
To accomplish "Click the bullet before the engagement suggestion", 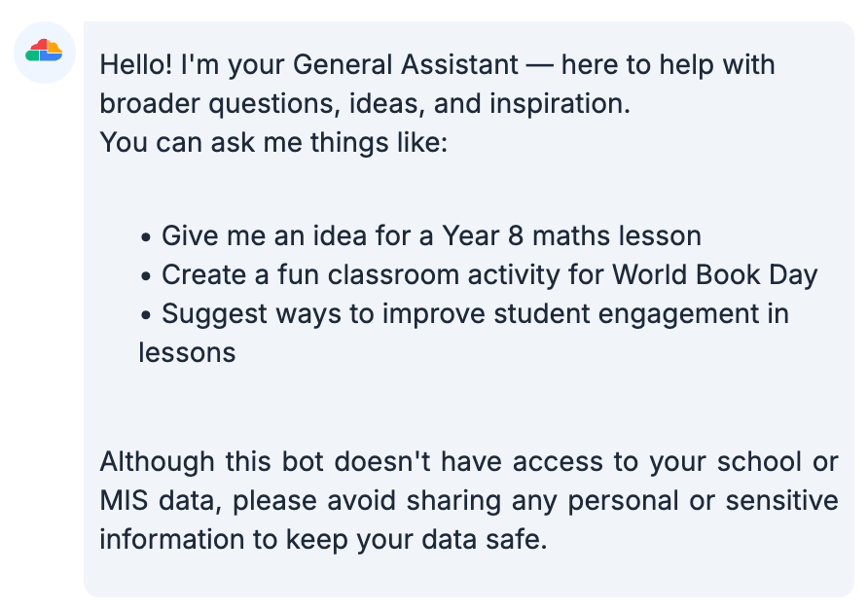I will 146,315.
